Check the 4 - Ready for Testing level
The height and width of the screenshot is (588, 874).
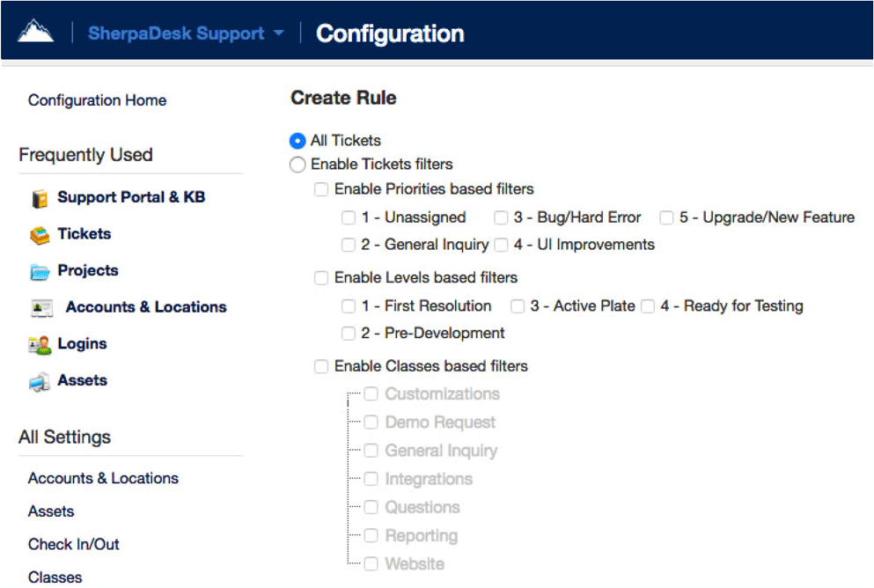pos(648,306)
